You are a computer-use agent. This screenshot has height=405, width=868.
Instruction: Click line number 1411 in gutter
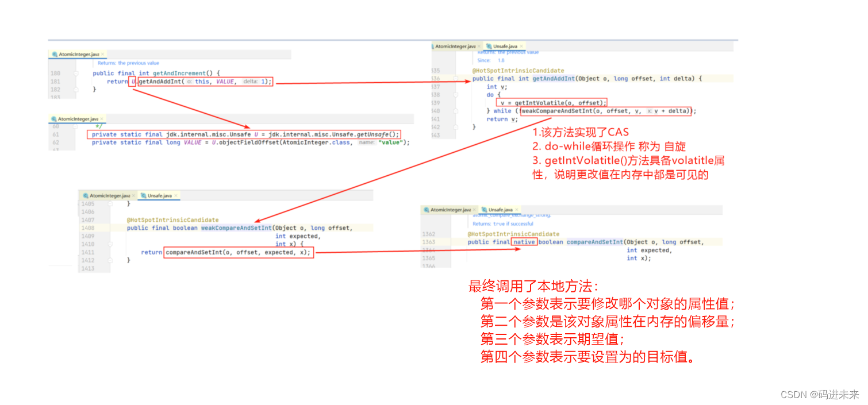(x=87, y=252)
